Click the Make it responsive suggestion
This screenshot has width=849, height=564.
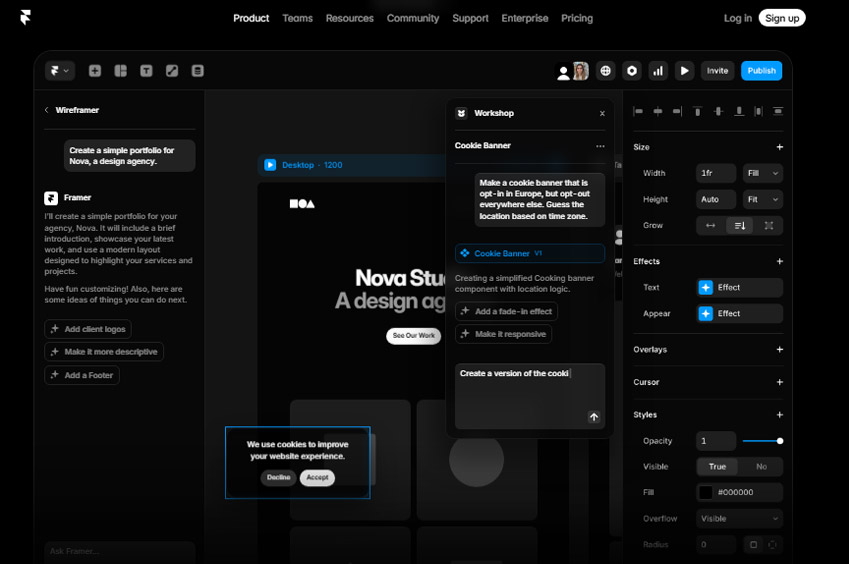point(504,334)
